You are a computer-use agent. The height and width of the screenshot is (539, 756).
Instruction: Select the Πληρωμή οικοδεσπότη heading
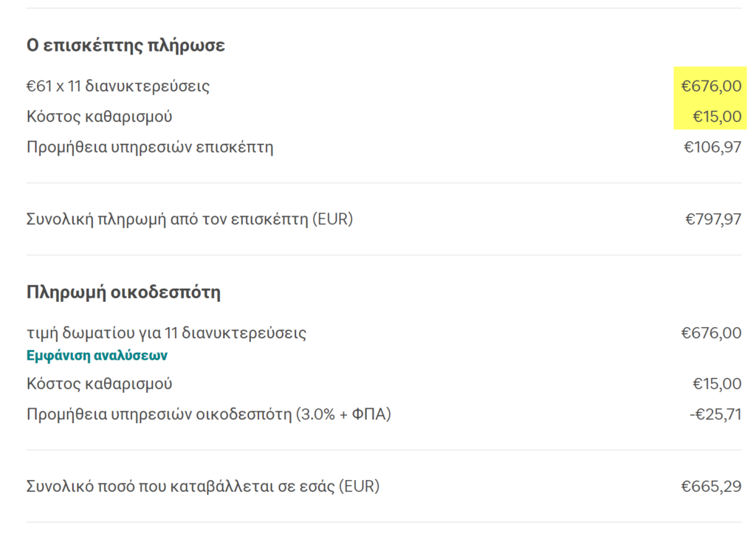123,292
